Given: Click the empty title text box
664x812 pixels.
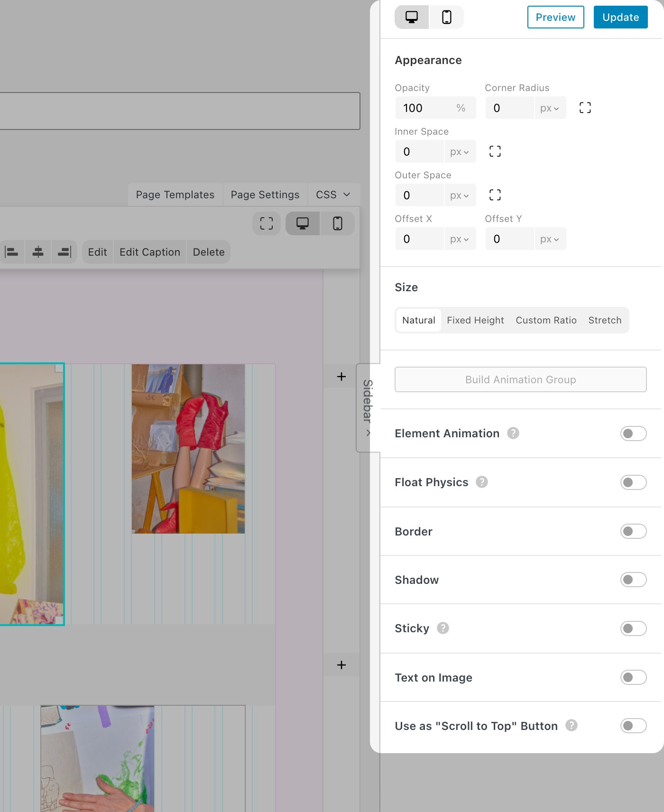Looking at the screenshot, I should coord(180,111).
